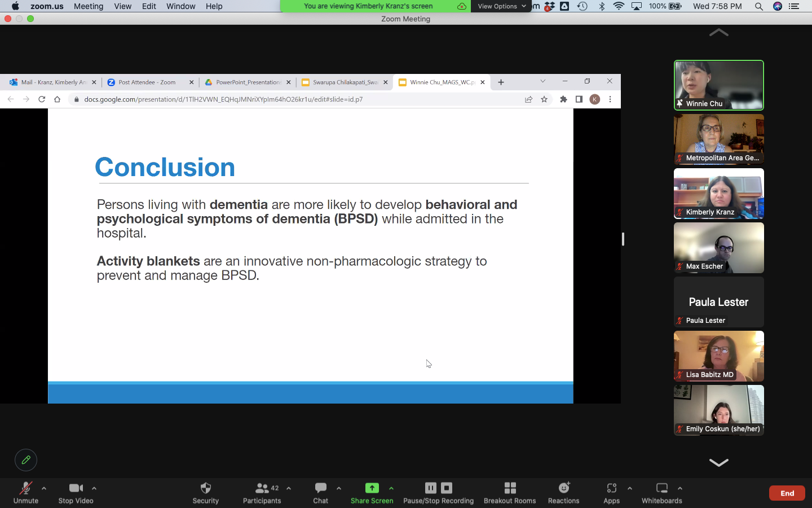
Task: Open Breakout Rooms
Action: [x=510, y=492]
